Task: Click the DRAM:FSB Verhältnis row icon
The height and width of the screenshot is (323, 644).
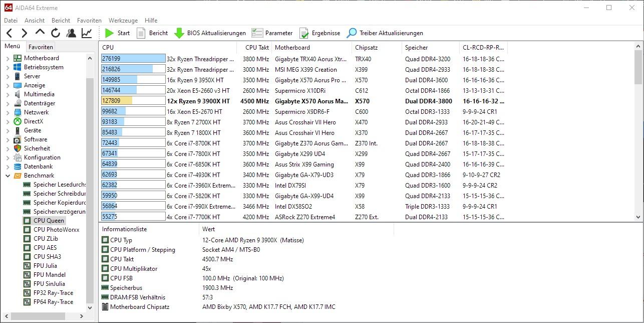Action: (x=105, y=297)
